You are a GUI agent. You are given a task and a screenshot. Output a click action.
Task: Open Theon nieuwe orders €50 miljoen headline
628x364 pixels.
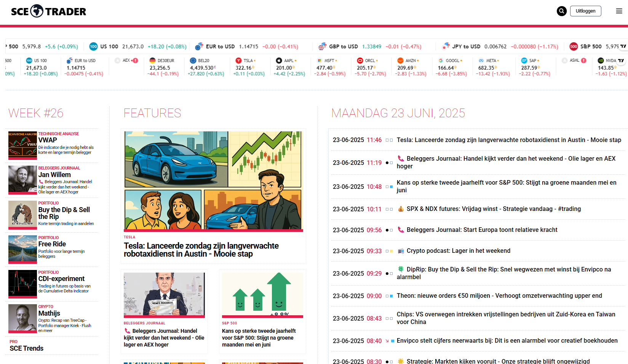point(499,295)
